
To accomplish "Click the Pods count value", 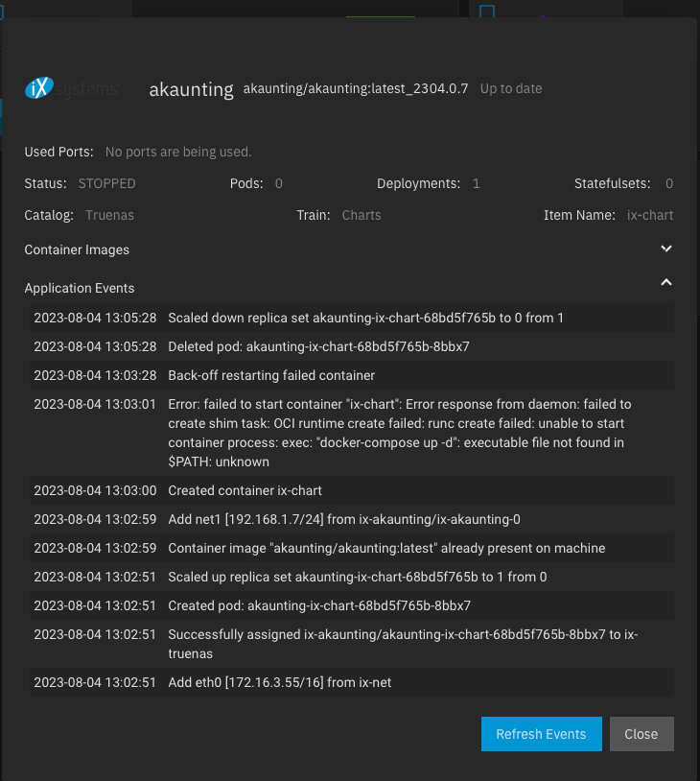I will click(x=279, y=184).
